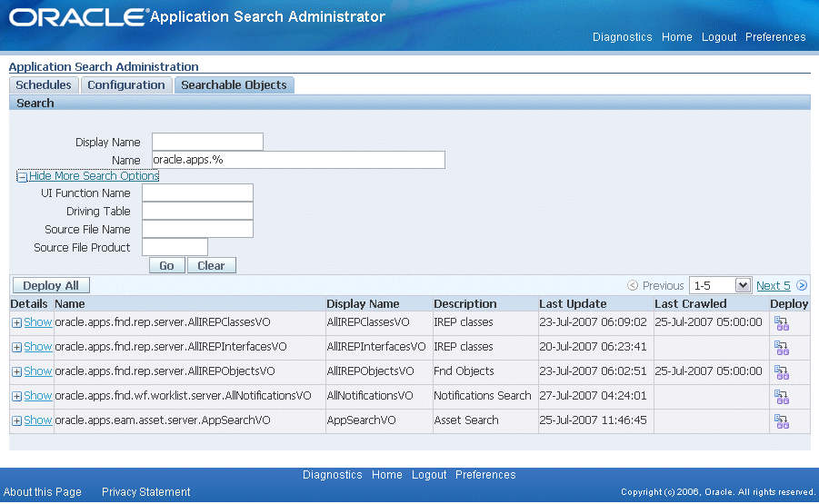Open the 1-5 record range dropdown
Screen dimensions: 819x504
point(720,285)
